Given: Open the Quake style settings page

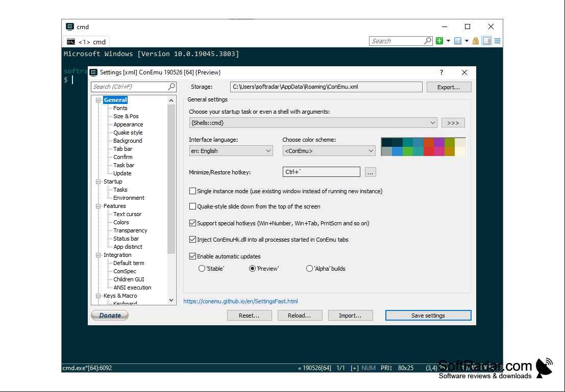Looking at the screenshot, I should click(128, 133).
